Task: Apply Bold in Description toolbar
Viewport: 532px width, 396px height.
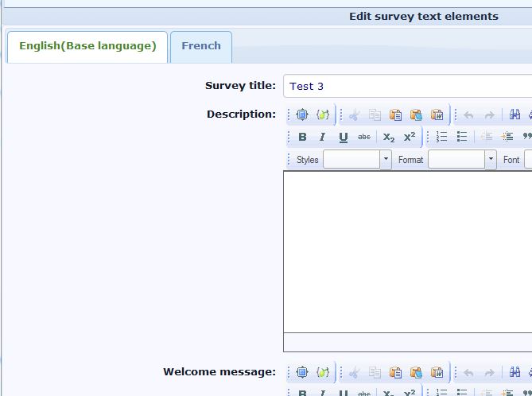Action: point(302,137)
